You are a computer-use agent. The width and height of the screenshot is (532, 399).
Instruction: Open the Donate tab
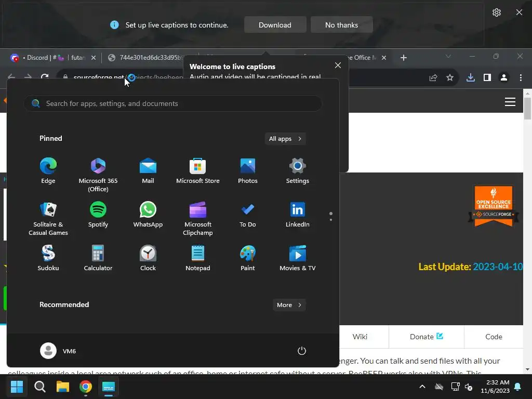[x=426, y=337]
